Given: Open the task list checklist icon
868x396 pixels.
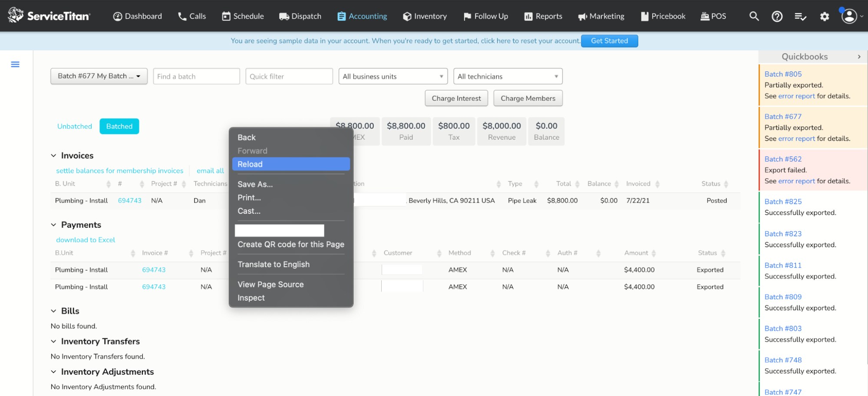Looking at the screenshot, I should (800, 16).
